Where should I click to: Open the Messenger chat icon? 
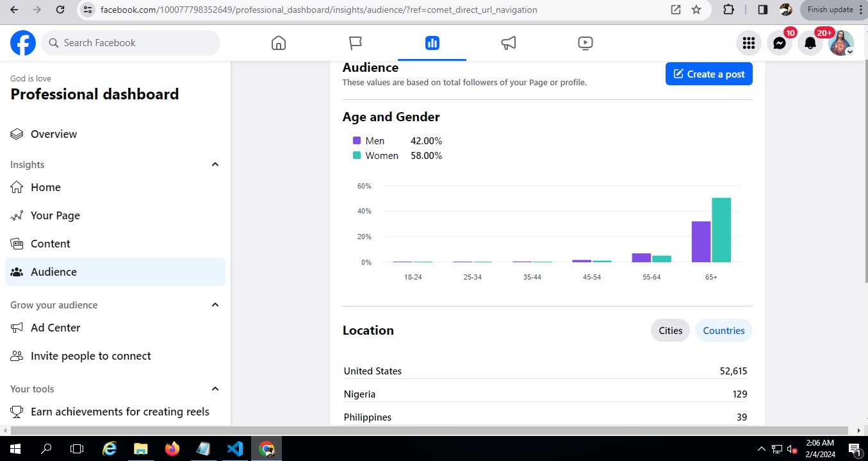[779, 43]
